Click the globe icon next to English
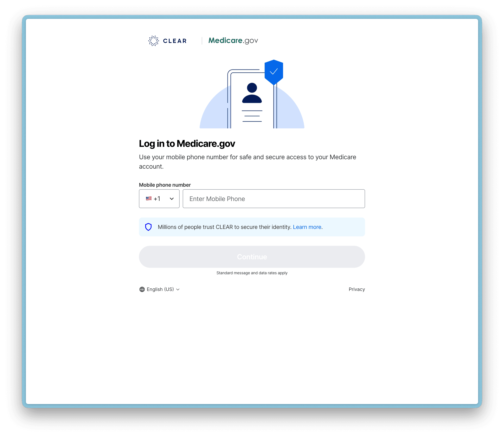504x437 pixels. [142, 289]
